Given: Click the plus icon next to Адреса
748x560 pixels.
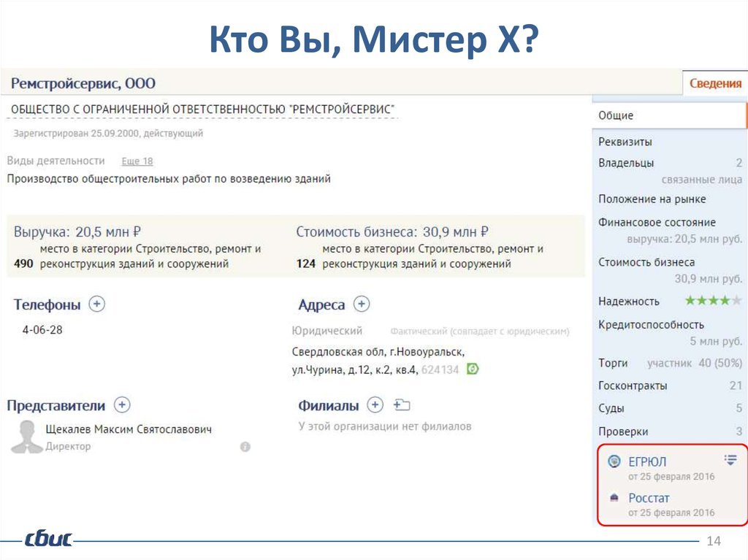Looking at the screenshot, I should click(x=362, y=304).
